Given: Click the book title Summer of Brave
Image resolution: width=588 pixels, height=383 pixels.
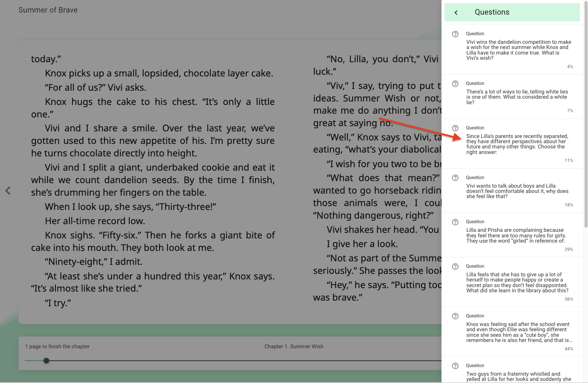Looking at the screenshot, I should (x=48, y=10).
